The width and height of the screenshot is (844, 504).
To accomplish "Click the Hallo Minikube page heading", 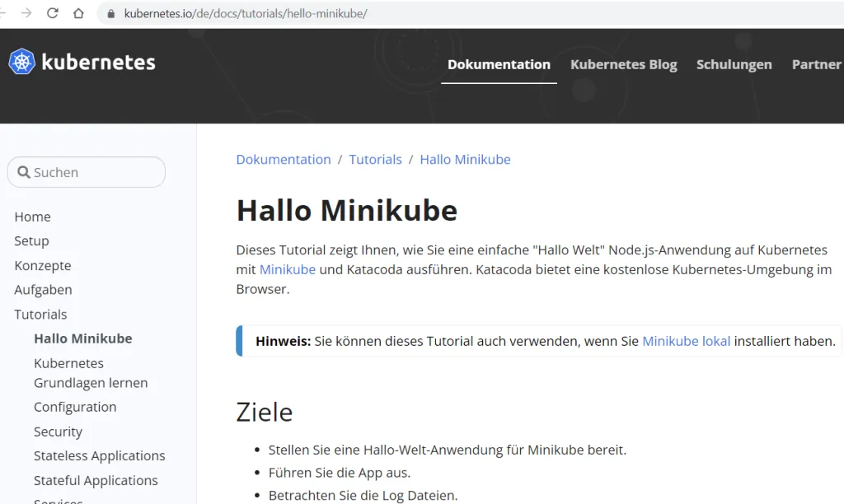I will coord(347,210).
